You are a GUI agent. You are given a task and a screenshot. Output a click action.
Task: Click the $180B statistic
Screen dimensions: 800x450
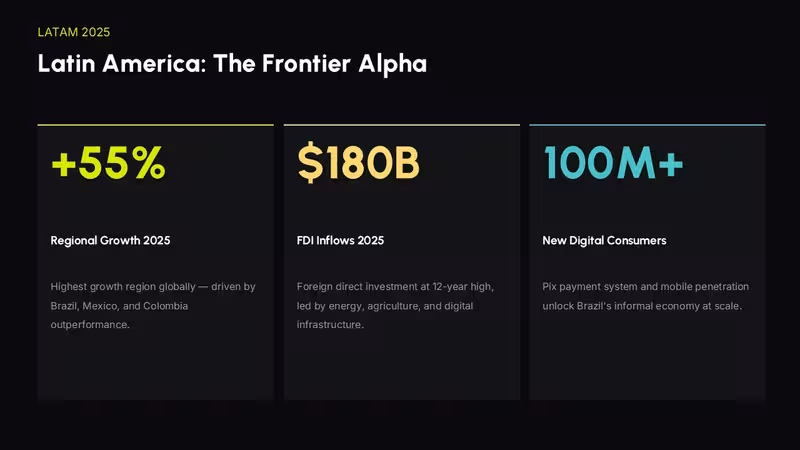coord(358,163)
